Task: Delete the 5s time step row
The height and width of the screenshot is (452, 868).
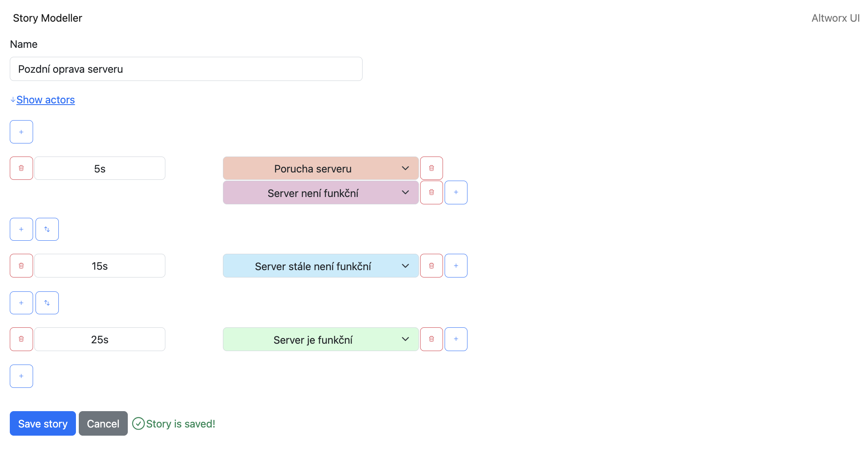Action: [21, 168]
